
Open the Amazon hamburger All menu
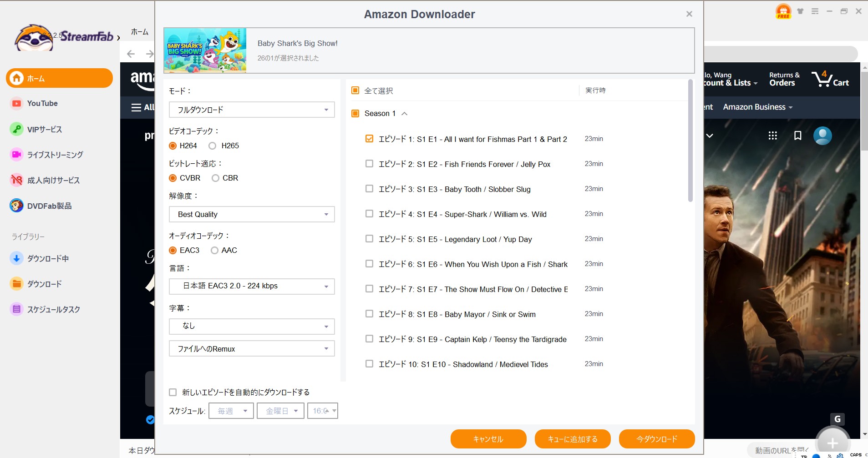142,107
